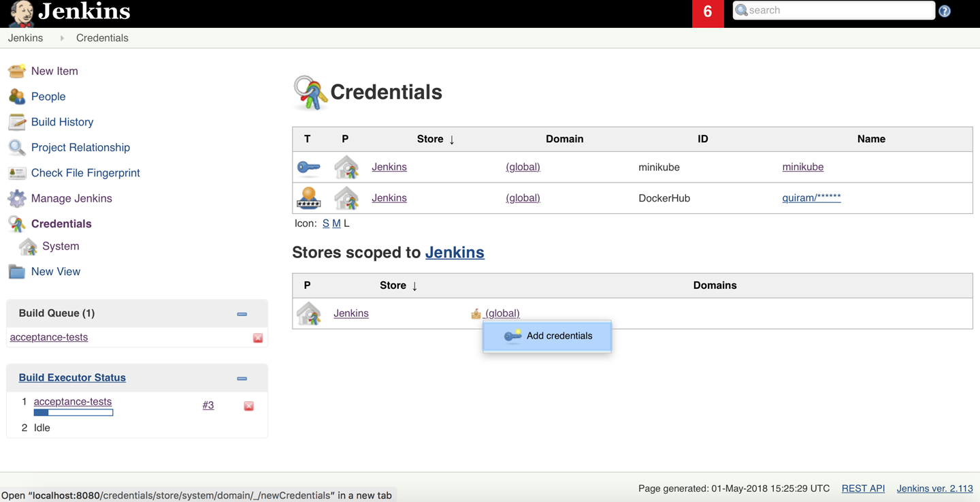Image resolution: width=980 pixels, height=502 pixels.
Task: Click the System house icon in sidebar
Action: coord(29,247)
